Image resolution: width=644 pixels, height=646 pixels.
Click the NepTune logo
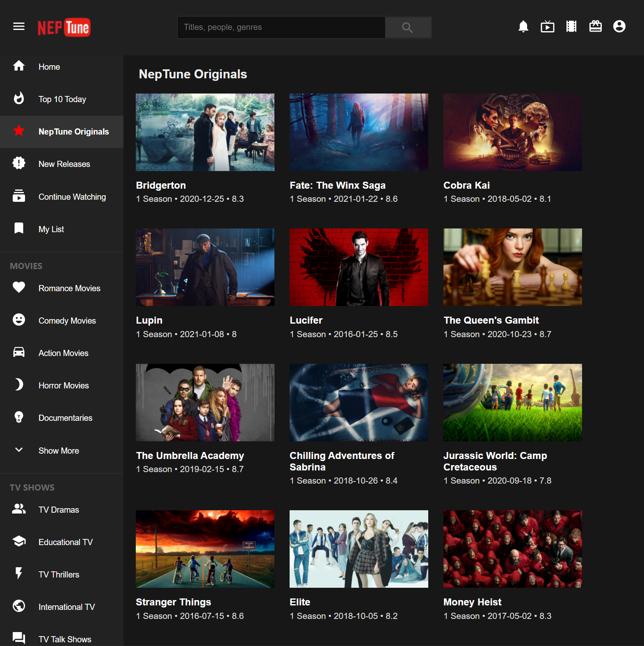coord(64,27)
